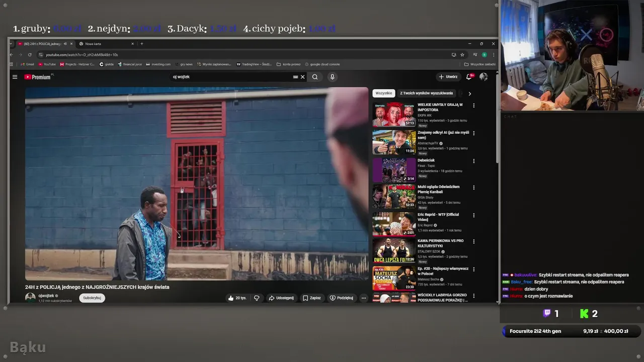Viewport: 644px width, 362px height.
Task: Reload the page with refresh icon
Action: click(x=30, y=55)
